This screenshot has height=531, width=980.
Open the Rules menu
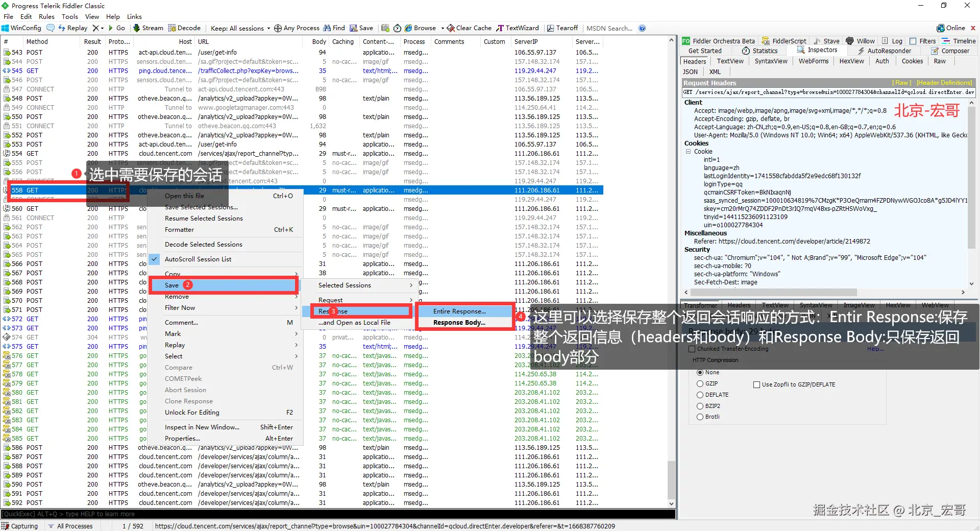pyautogui.click(x=46, y=16)
